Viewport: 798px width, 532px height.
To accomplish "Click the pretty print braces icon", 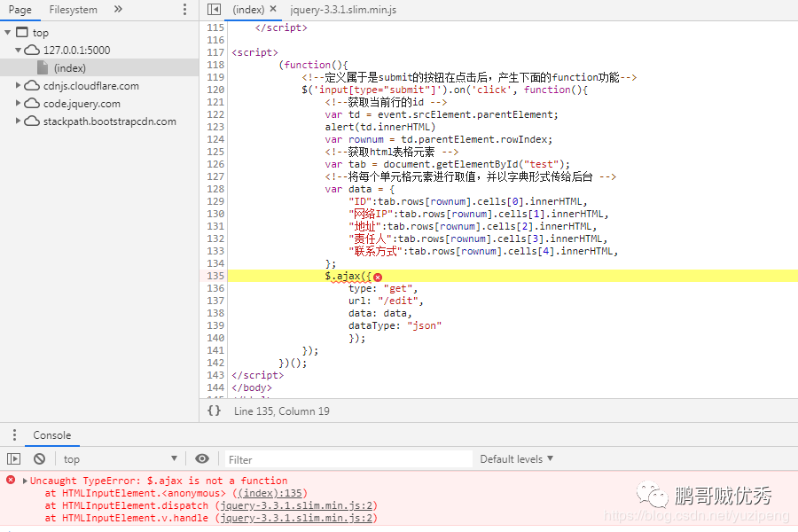I will tap(215, 411).
